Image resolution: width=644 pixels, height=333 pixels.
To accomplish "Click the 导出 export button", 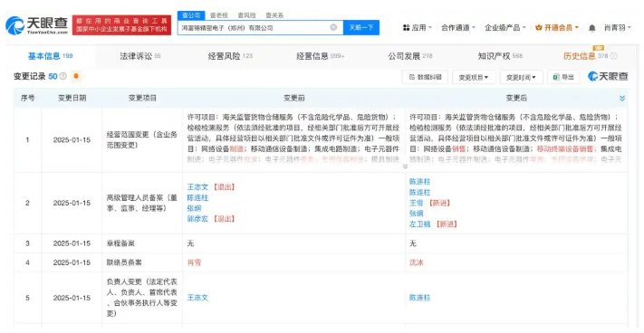I will (x=563, y=77).
